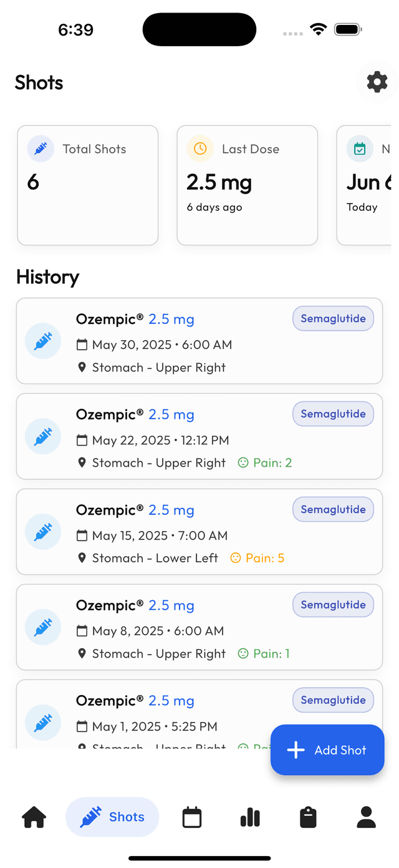Go to the Home tab
Image resolution: width=399 pixels, height=868 pixels.
click(33, 817)
